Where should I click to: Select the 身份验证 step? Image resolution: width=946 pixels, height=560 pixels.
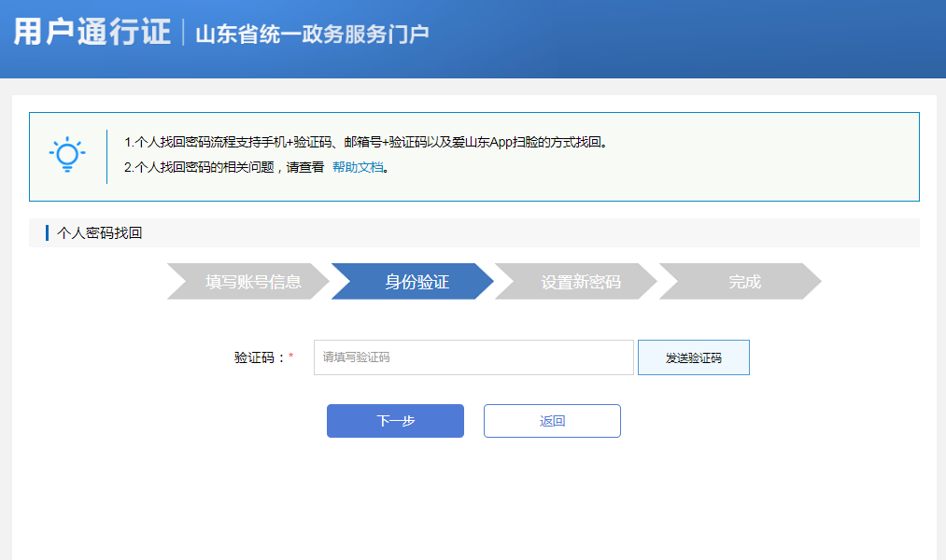tap(417, 282)
